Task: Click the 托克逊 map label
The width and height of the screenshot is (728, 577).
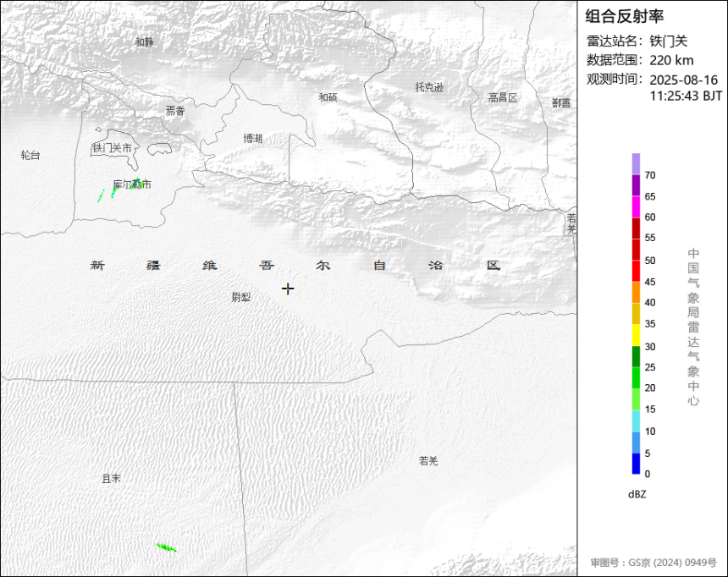Action: click(x=429, y=87)
